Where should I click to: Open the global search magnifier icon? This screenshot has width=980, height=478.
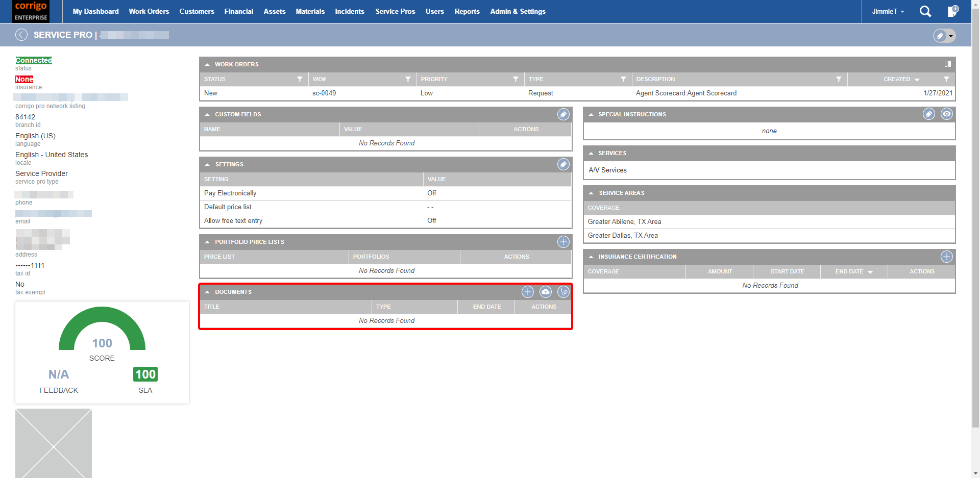pyautogui.click(x=925, y=11)
